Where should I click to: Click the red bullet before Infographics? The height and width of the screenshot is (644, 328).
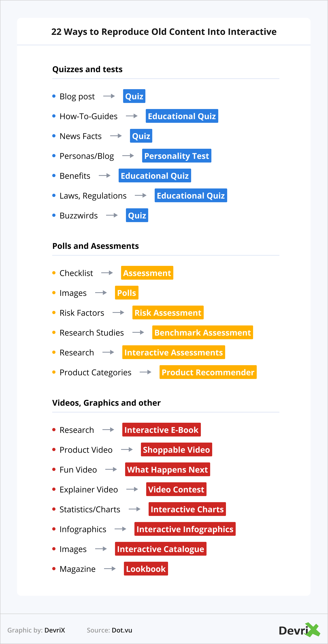[x=54, y=529]
